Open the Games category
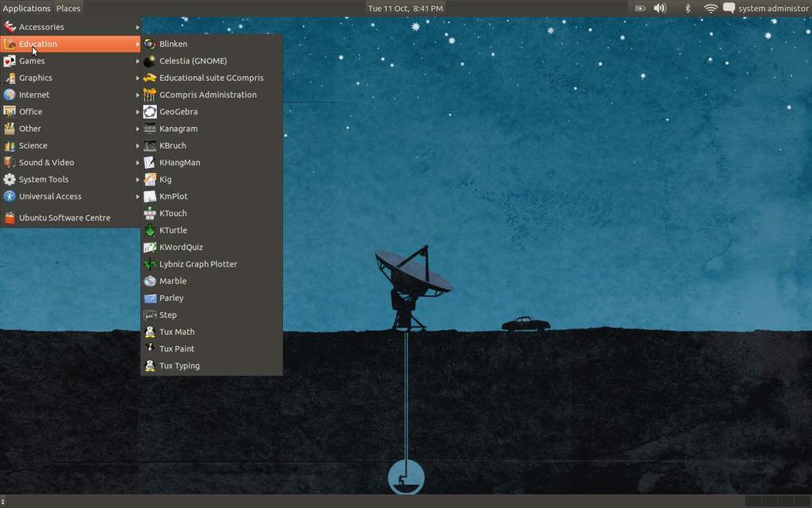This screenshot has height=508, width=812. [x=71, y=61]
